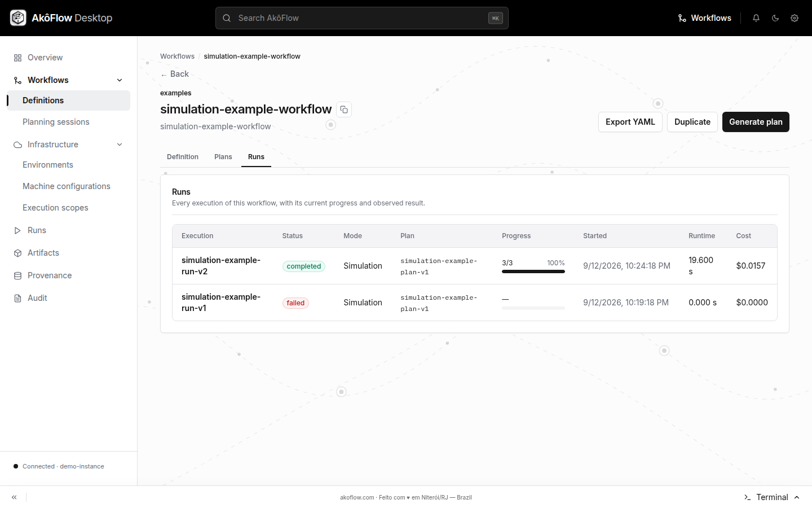Open Environments in the sidebar
The height and width of the screenshot is (508, 812).
(68, 165)
